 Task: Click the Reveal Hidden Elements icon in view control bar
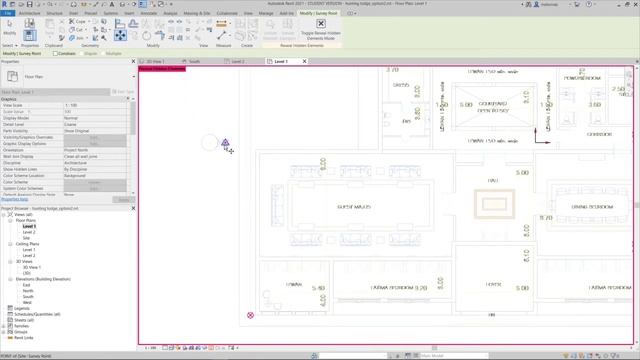[x=211, y=348]
